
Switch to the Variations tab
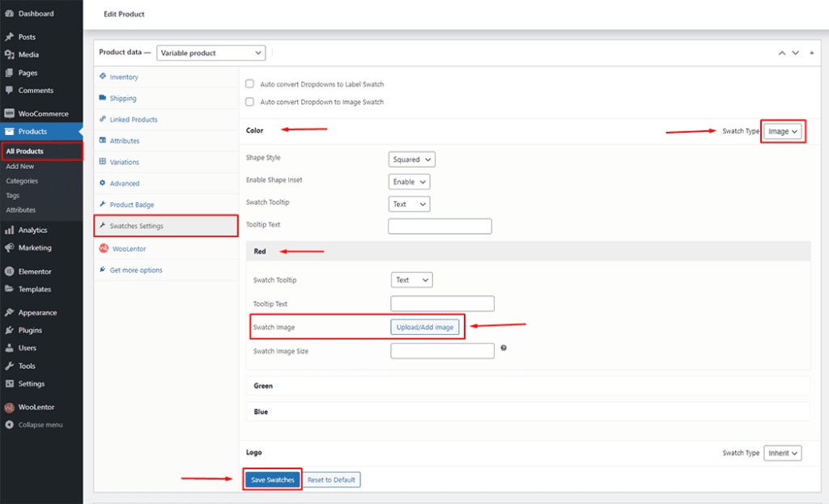click(x=124, y=162)
